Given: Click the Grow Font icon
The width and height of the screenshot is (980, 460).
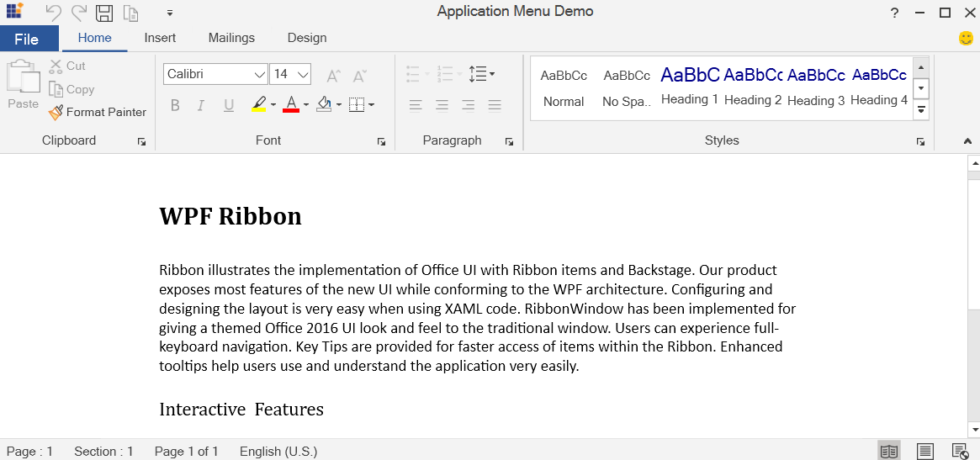Looking at the screenshot, I should (x=334, y=76).
